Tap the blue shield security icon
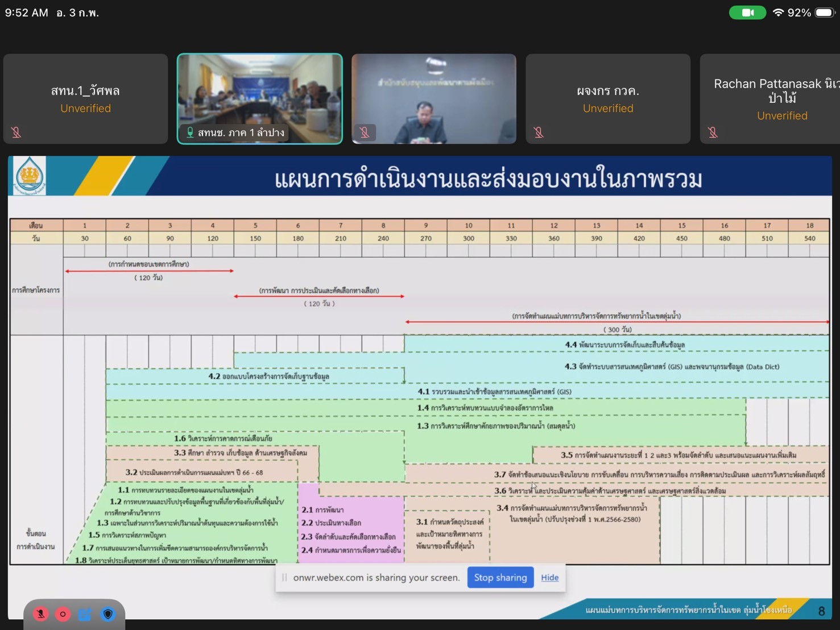The image size is (840, 630). pos(108,614)
